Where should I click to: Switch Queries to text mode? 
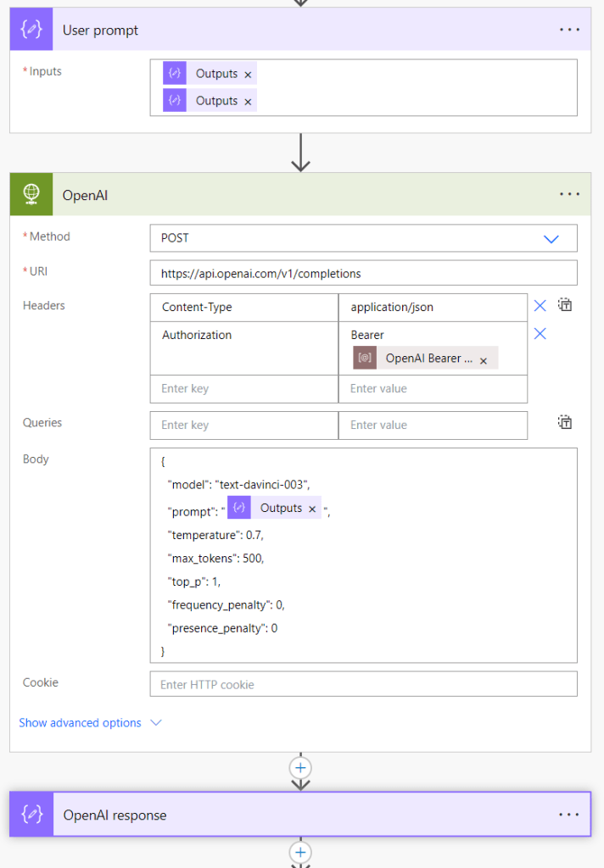565,422
